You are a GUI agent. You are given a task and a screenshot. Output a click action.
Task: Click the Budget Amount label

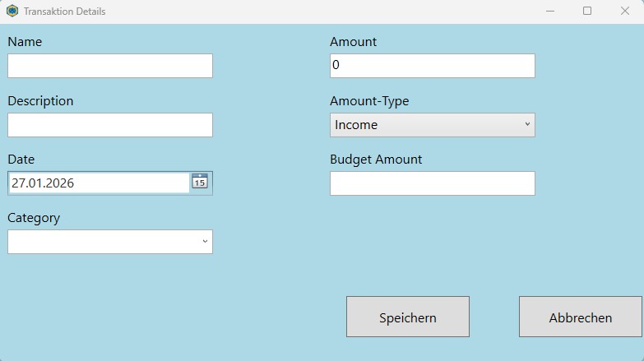click(376, 160)
